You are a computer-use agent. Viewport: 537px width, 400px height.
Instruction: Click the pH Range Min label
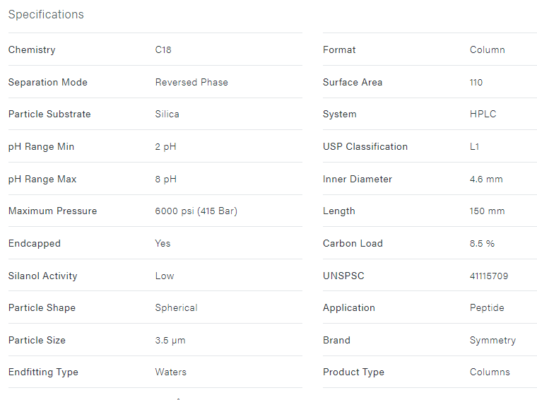point(41,147)
